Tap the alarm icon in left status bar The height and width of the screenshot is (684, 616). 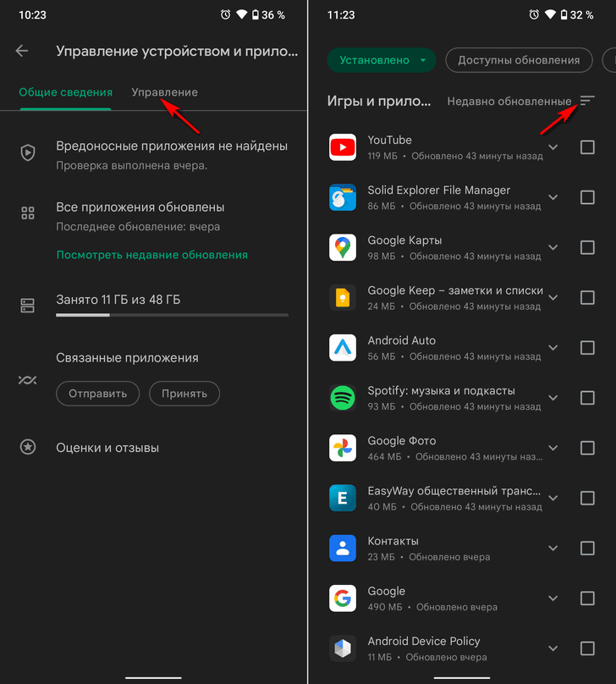coord(225,15)
